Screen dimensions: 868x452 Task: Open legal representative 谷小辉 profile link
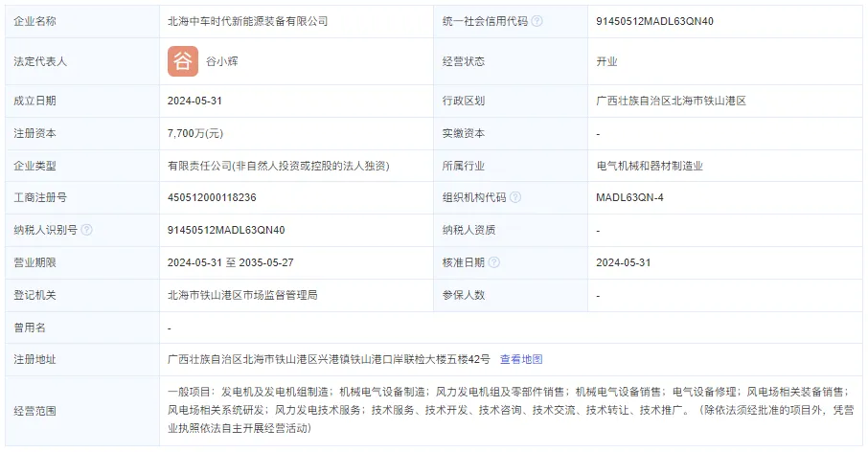[x=224, y=61]
